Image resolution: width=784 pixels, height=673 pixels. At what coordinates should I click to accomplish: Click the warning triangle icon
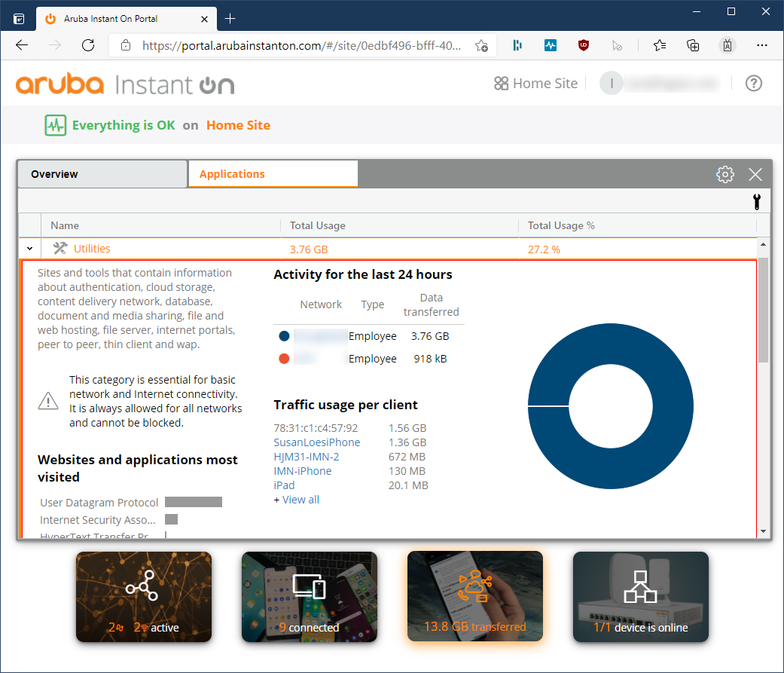click(48, 401)
